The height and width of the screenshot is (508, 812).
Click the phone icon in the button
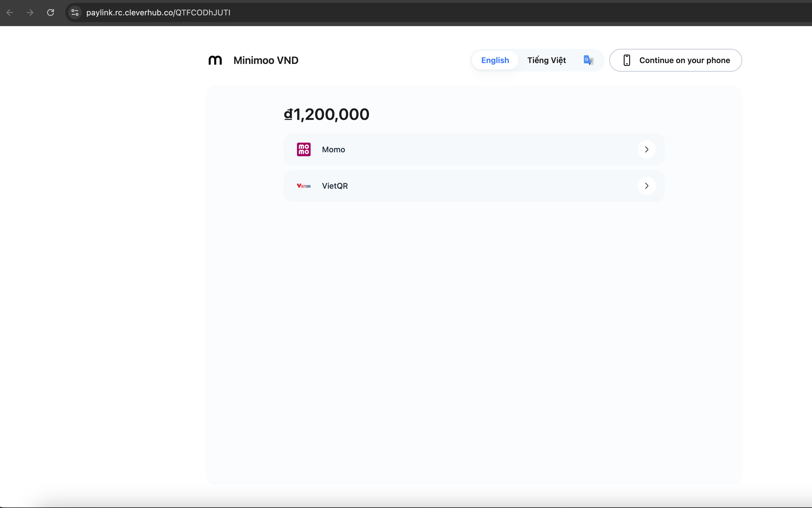pos(626,61)
